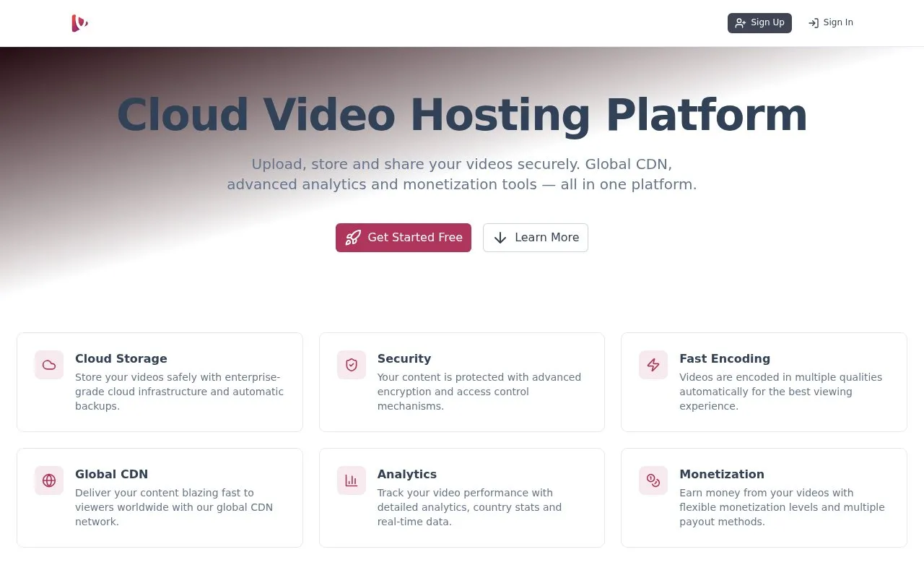Click the "Track your video performance" description
The image size is (924, 578).
coord(469,507)
